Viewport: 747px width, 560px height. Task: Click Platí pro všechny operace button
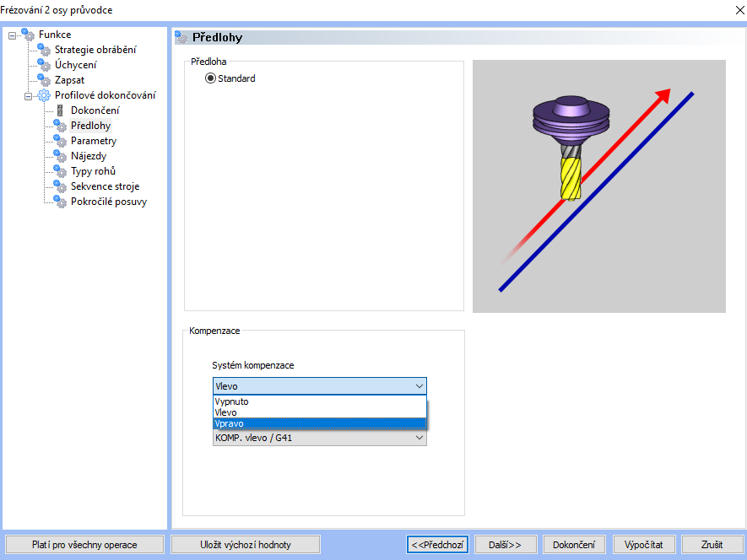point(84,544)
